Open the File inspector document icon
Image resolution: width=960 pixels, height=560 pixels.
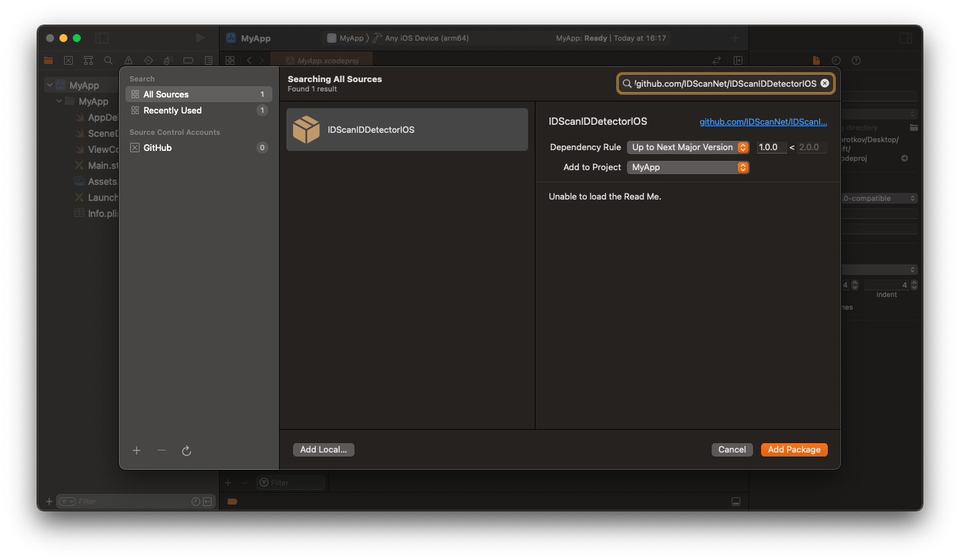point(815,60)
